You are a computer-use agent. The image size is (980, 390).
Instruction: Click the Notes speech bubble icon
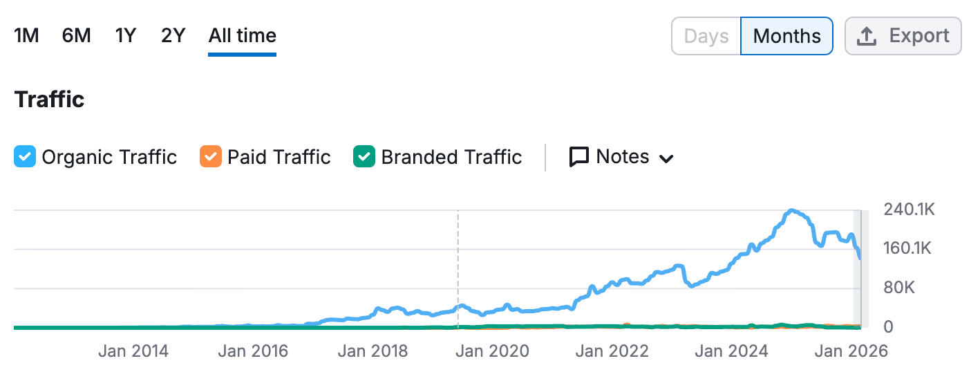(x=578, y=157)
